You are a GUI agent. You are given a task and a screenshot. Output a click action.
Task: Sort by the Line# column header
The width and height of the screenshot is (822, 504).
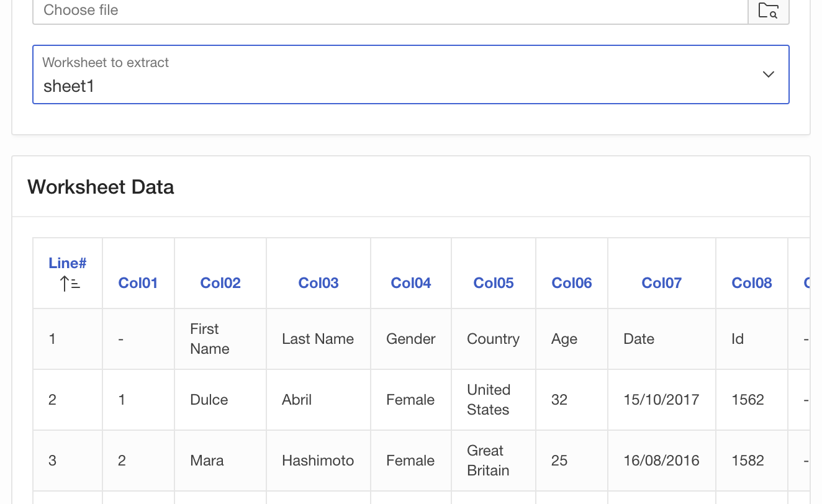[x=67, y=263]
